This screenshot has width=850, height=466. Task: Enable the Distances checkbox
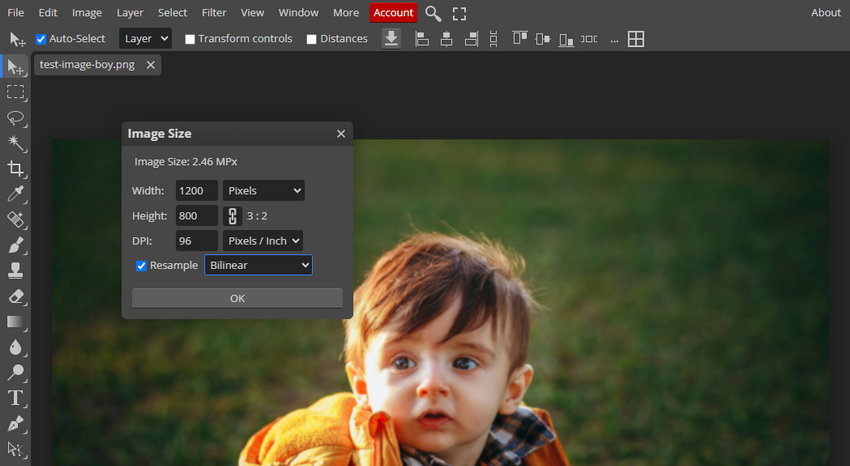(311, 39)
